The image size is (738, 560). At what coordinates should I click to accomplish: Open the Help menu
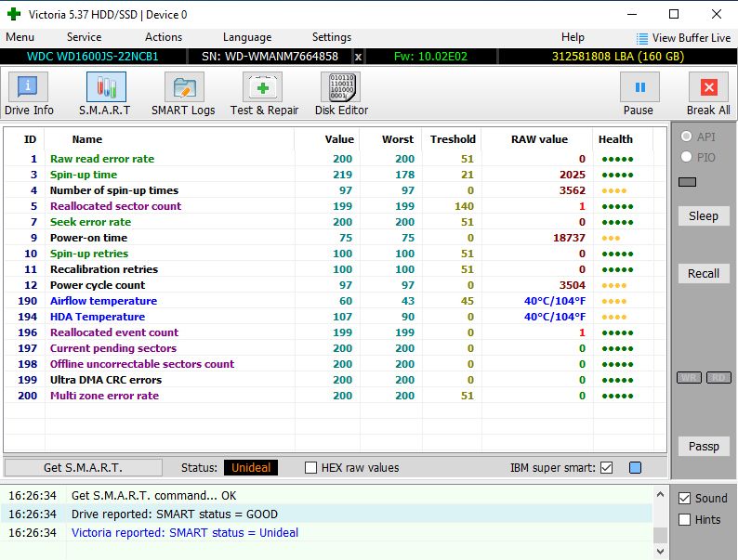tap(573, 37)
